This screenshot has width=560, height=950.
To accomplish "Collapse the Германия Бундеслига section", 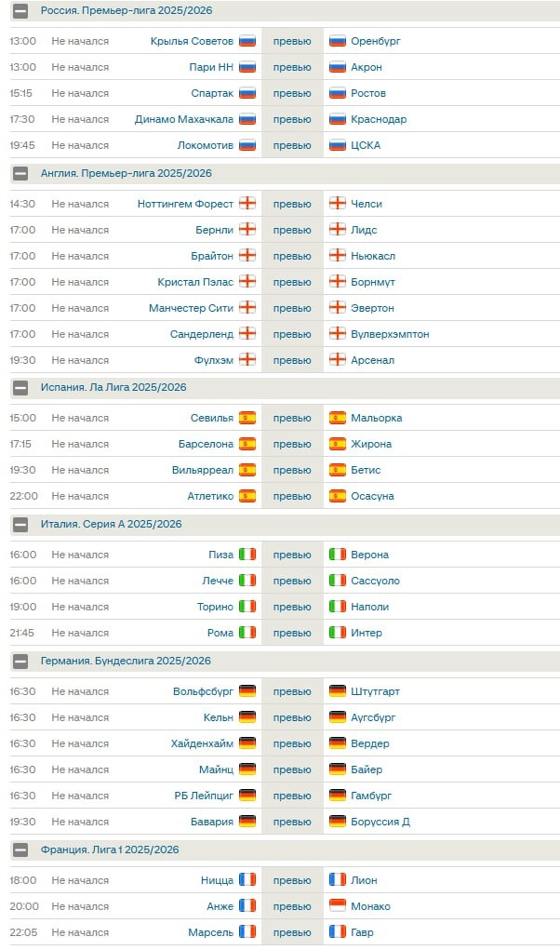I will pos(20,661).
